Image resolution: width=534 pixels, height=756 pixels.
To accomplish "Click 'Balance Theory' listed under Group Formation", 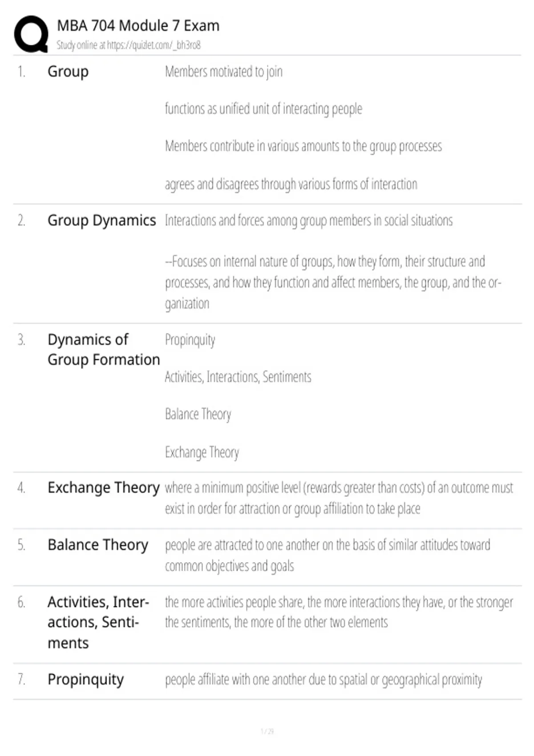I will click(198, 414).
